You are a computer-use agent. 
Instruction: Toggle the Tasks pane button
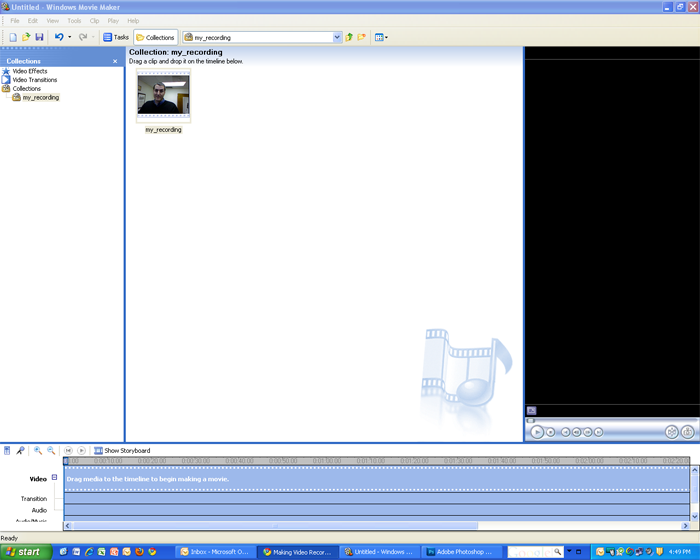(116, 37)
